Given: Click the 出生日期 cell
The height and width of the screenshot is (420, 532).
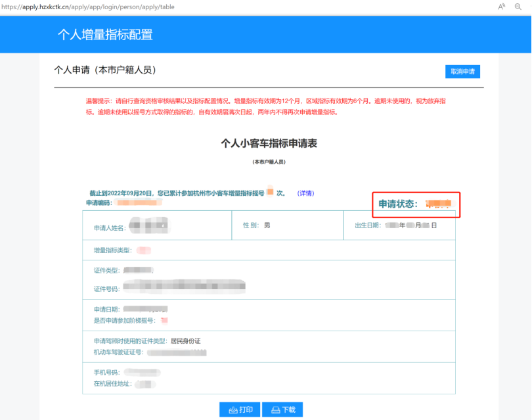Looking at the screenshot, I should click(x=399, y=225).
